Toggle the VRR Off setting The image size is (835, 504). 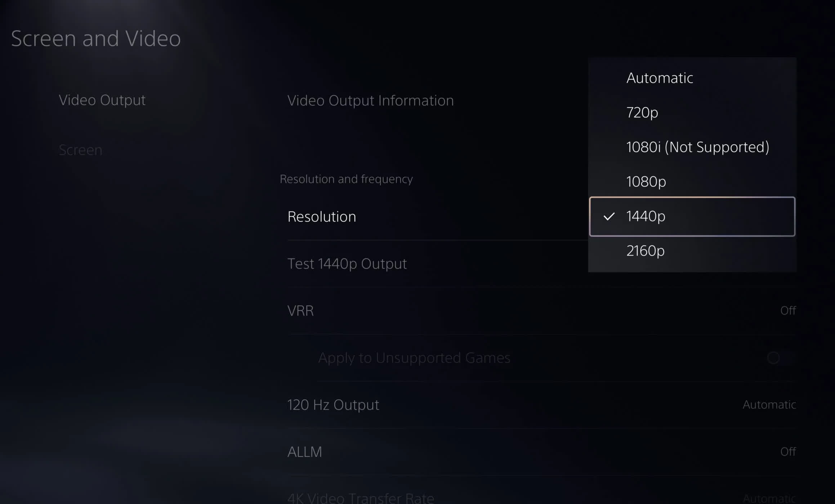pyautogui.click(x=788, y=310)
